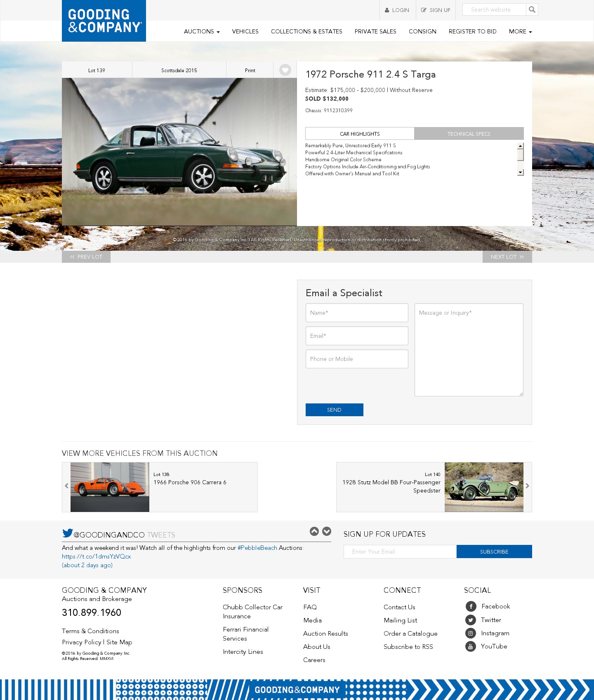The image size is (594, 700).
Task: Open Chubb Collector Car Insurance sponsor link
Action: point(253,612)
